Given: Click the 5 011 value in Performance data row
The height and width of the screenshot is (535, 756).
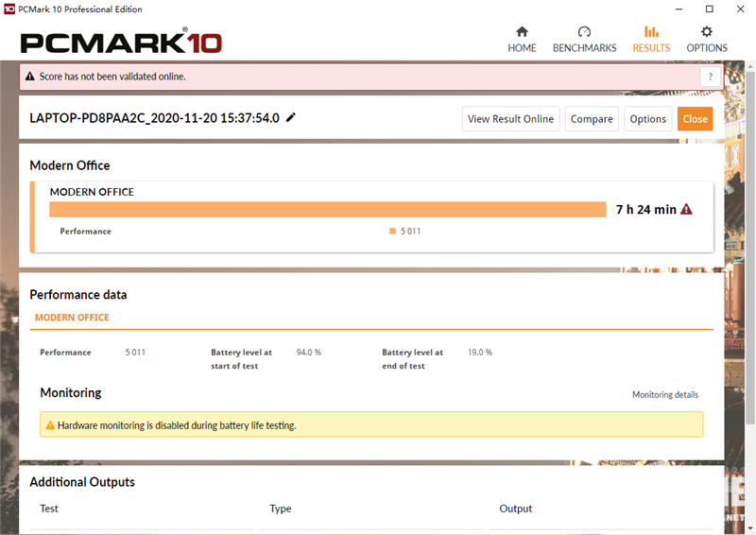Looking at the screenshot, I should point(135,353).
